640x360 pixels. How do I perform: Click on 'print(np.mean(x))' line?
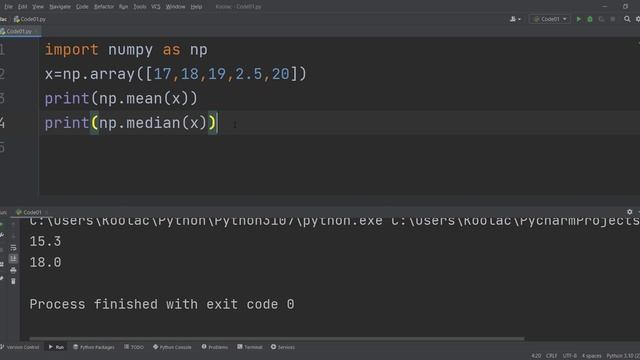pyautogui.click(x=121, y=98)
